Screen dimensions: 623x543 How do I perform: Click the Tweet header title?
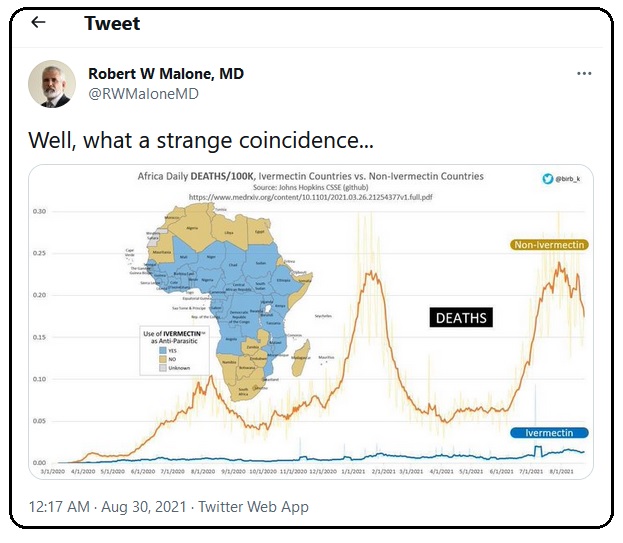pyautogui.click(x=112, y=23)
